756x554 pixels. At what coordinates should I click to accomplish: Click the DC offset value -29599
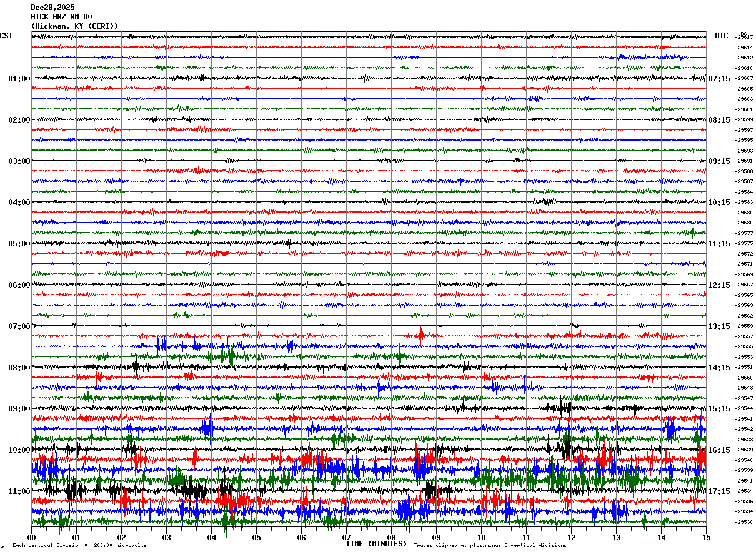tap(744, 119)
